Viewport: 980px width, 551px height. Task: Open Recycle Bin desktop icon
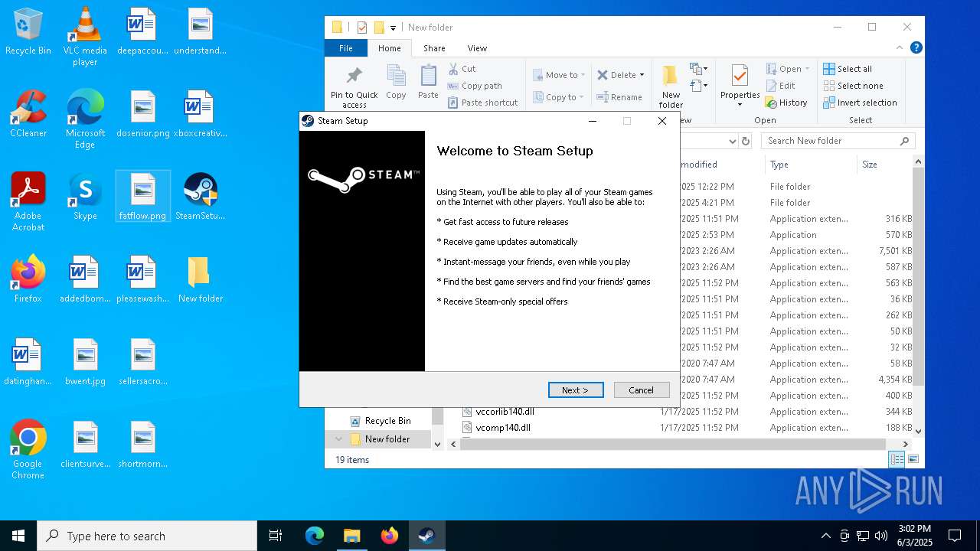coord(28,32)
